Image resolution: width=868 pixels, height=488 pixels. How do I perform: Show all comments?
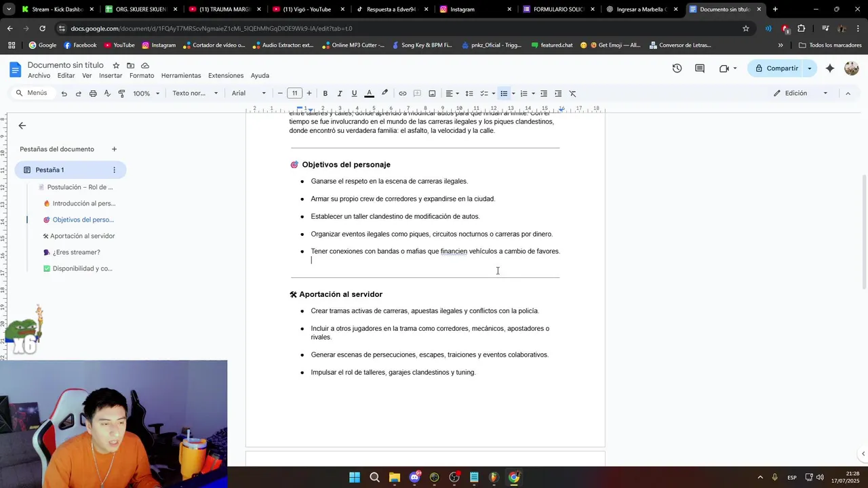click(700, 68)
